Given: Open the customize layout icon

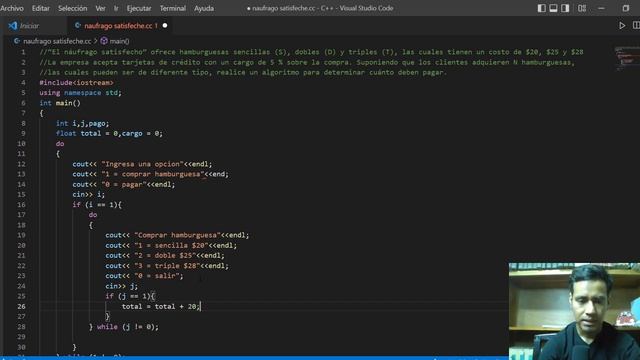Looking at the screenshot, I should click(x=582, y=8).
